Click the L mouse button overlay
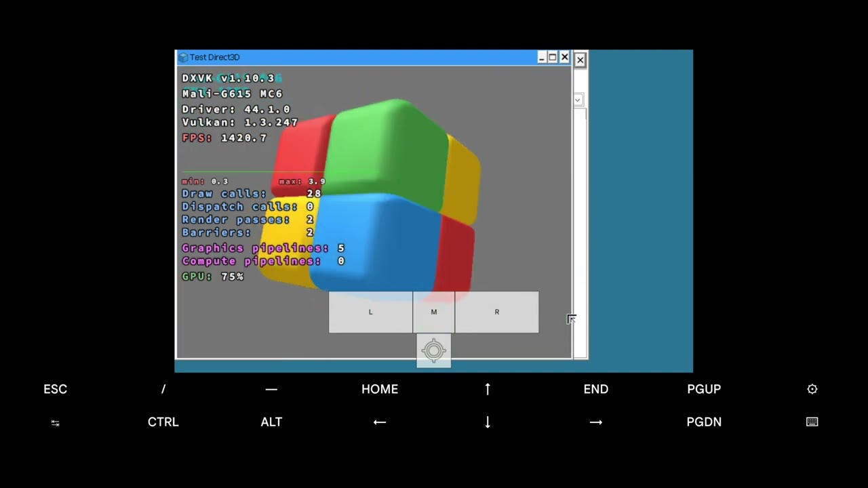This screenshot has height=488, width=868. tap(370, 312)
